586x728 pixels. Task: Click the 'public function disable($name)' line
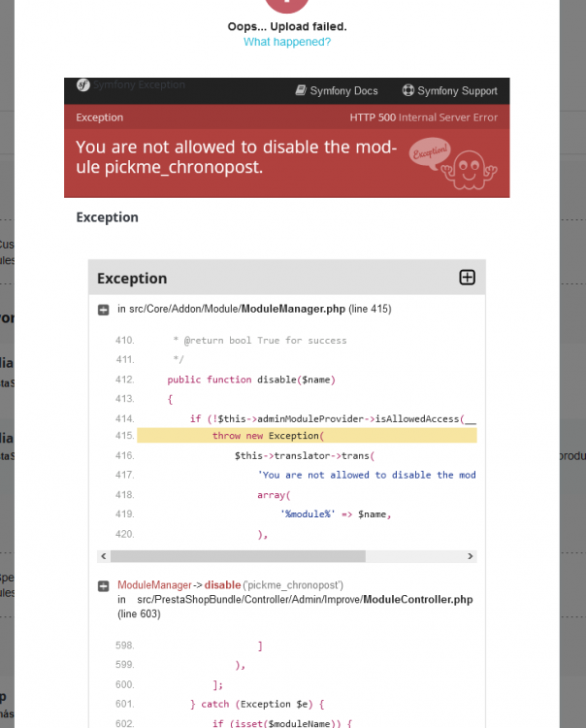point(251,380)
